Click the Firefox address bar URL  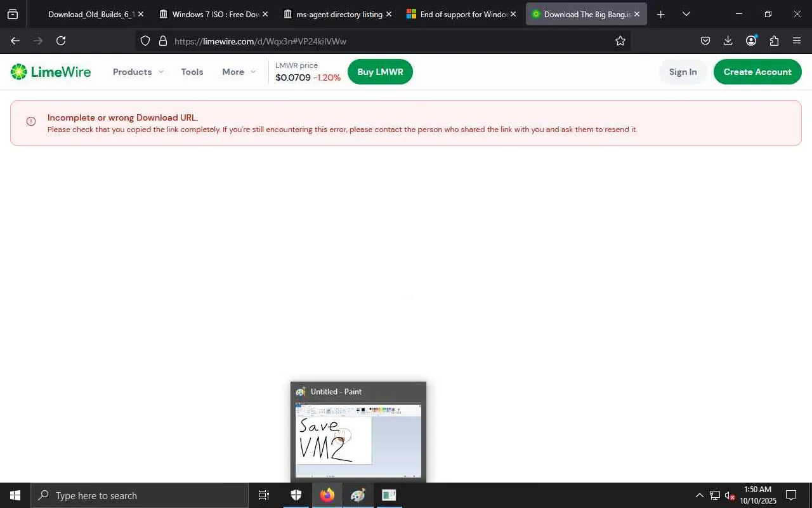click(x=260, y=41)
